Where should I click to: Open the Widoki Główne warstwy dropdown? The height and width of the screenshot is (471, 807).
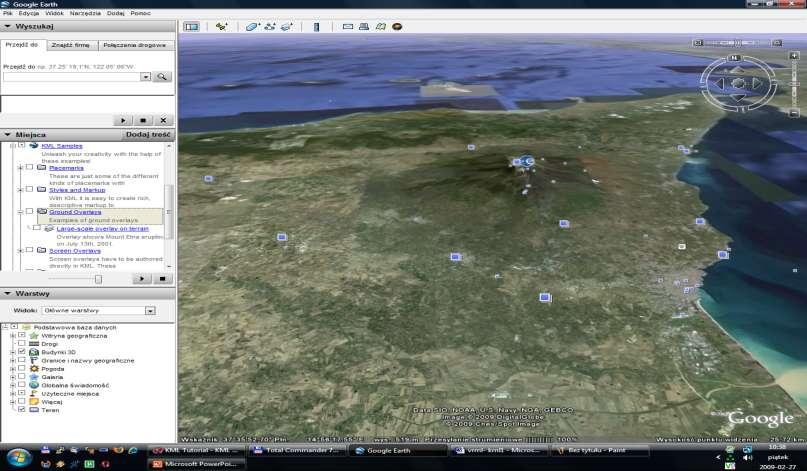point(150,310)
